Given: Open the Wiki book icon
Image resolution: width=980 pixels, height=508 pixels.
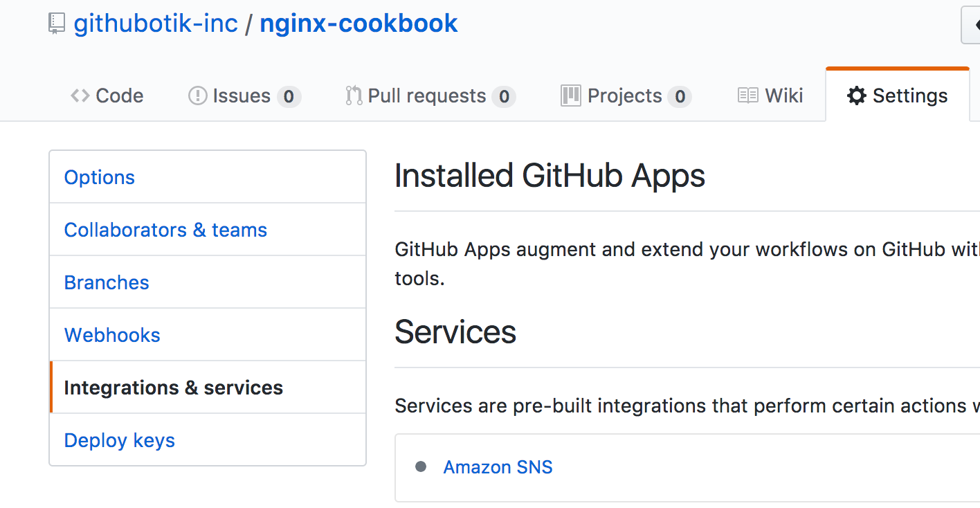Looking at the screenshot, I should click(747, 96).
